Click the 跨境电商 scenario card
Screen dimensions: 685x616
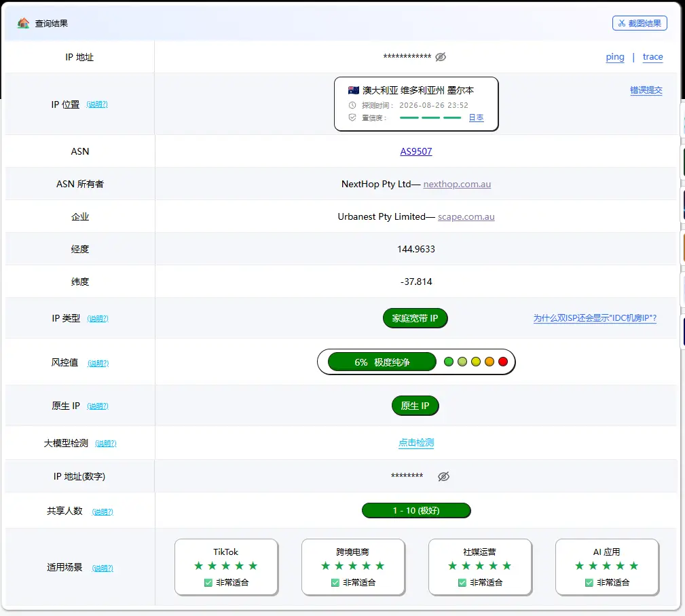point(353,566)
